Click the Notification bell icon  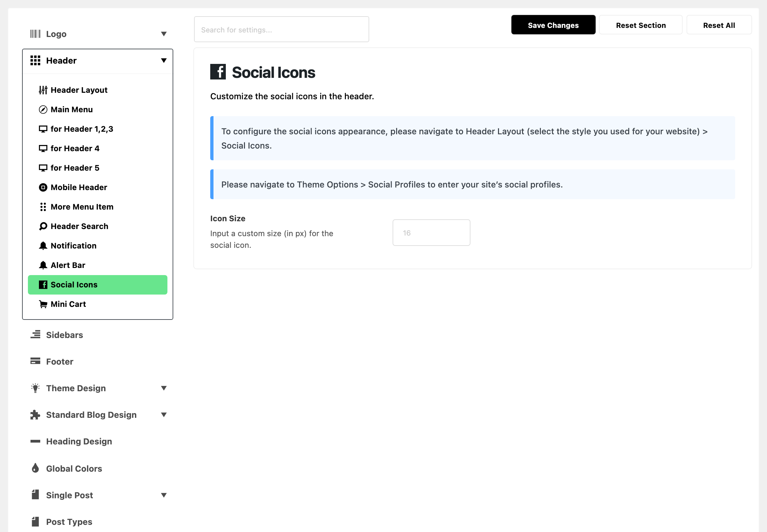tap(43, 246)
